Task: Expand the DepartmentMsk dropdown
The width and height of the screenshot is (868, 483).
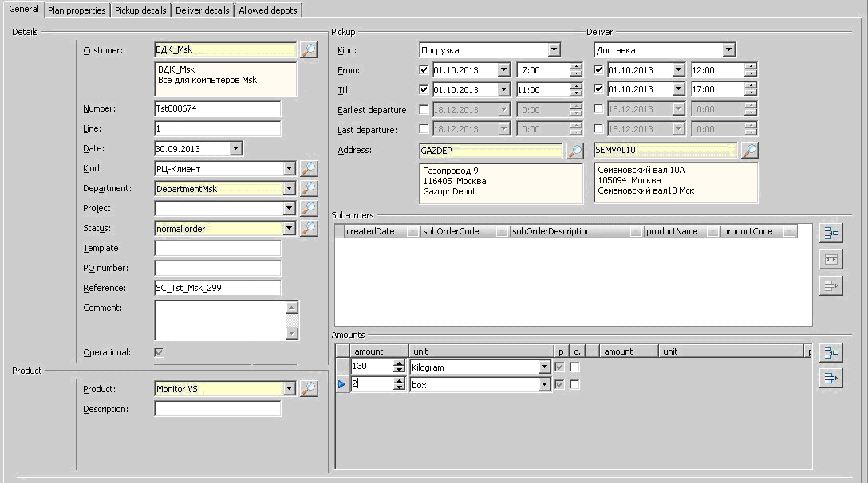Action: coord(289,188)
